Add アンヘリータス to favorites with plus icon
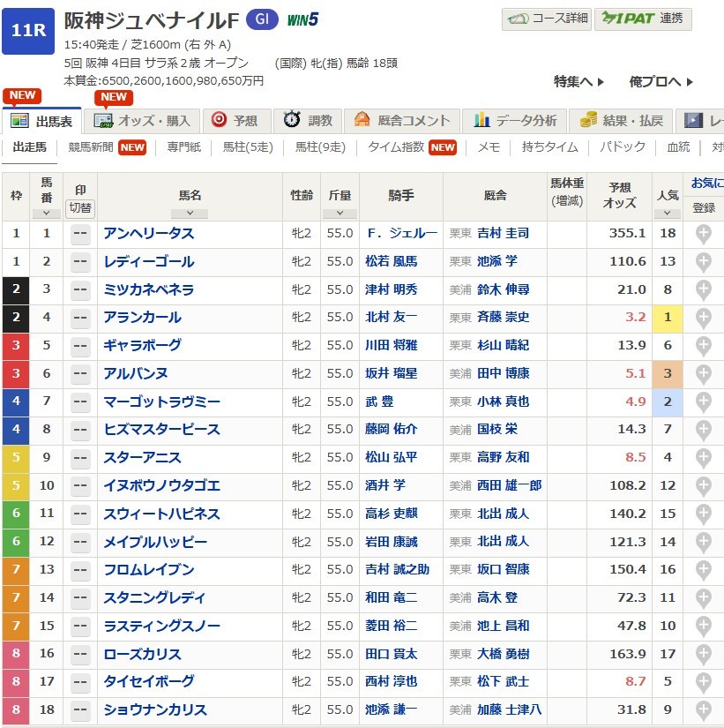The image size is (724, 728). (703, 234)
